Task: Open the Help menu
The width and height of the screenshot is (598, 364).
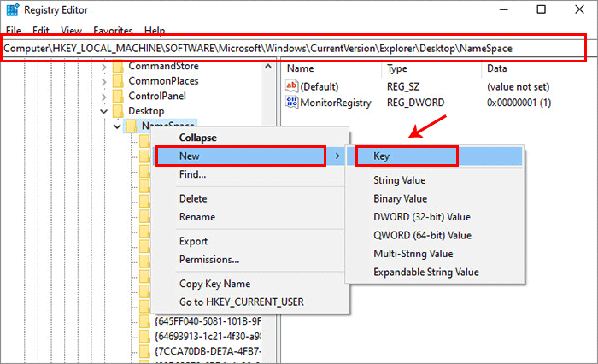Action: (155, 30)
